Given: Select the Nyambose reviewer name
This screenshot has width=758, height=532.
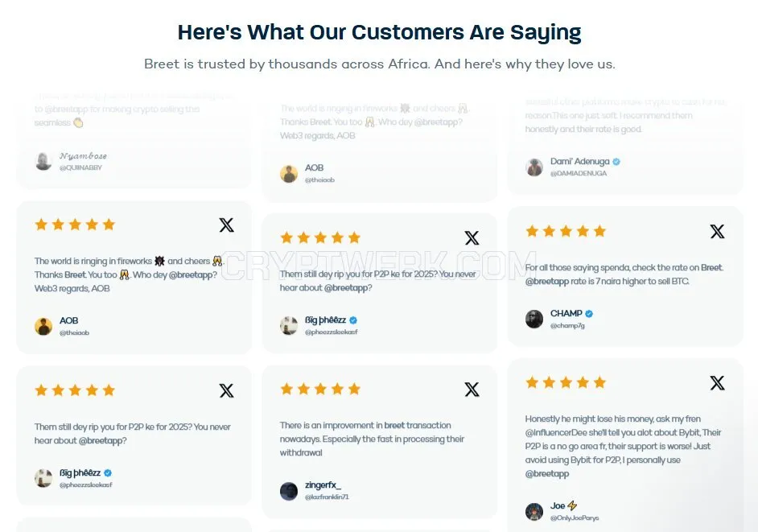Looking at the screenshot, I should (x=83, y=155).
